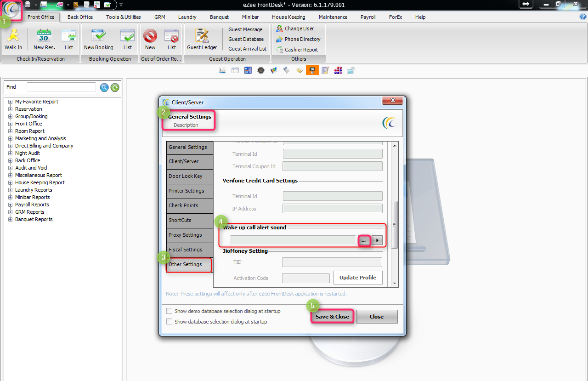Open the List under Booking Operation
Viewport: 588px width, 381px height.
128,40
